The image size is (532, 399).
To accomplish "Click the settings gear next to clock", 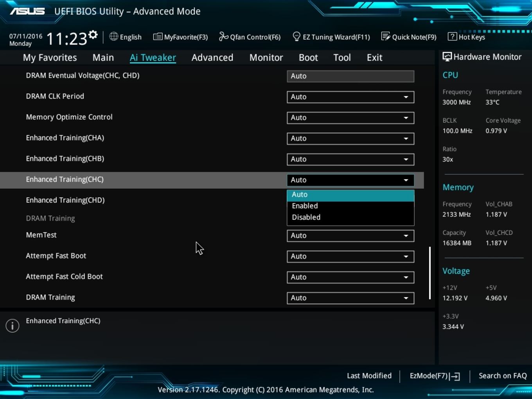I will pos(93,35).
